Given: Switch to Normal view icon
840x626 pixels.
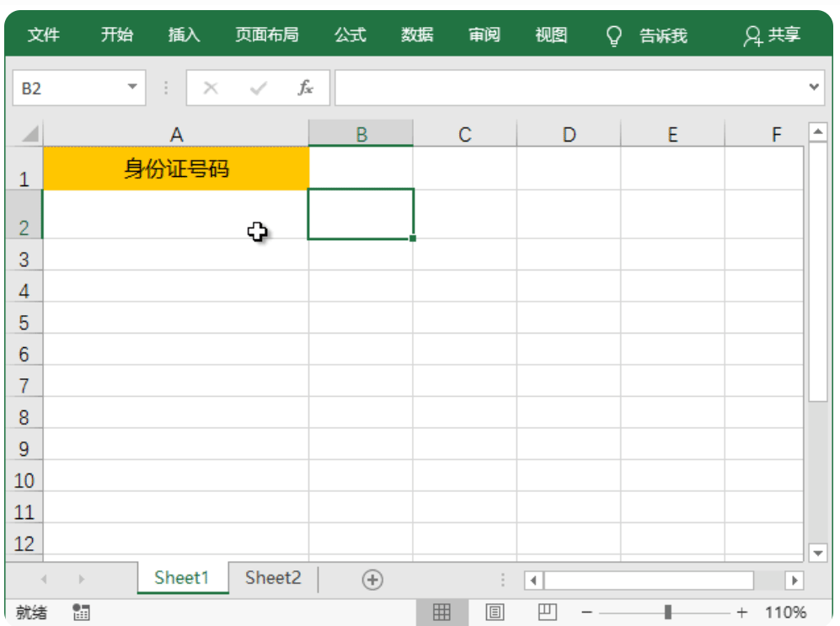Looking at the screenshot, I should coord(441,612).
